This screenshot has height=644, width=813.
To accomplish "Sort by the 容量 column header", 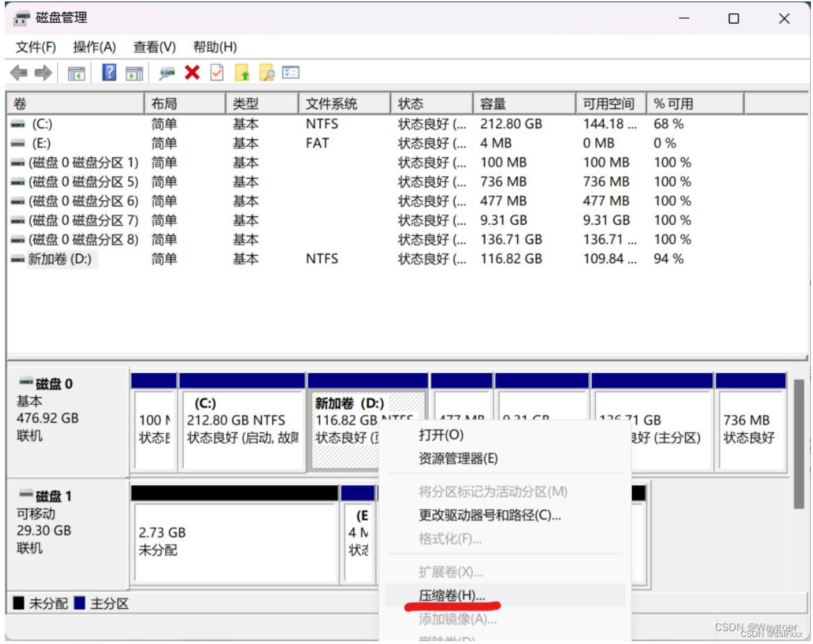I will pos(525,104).
